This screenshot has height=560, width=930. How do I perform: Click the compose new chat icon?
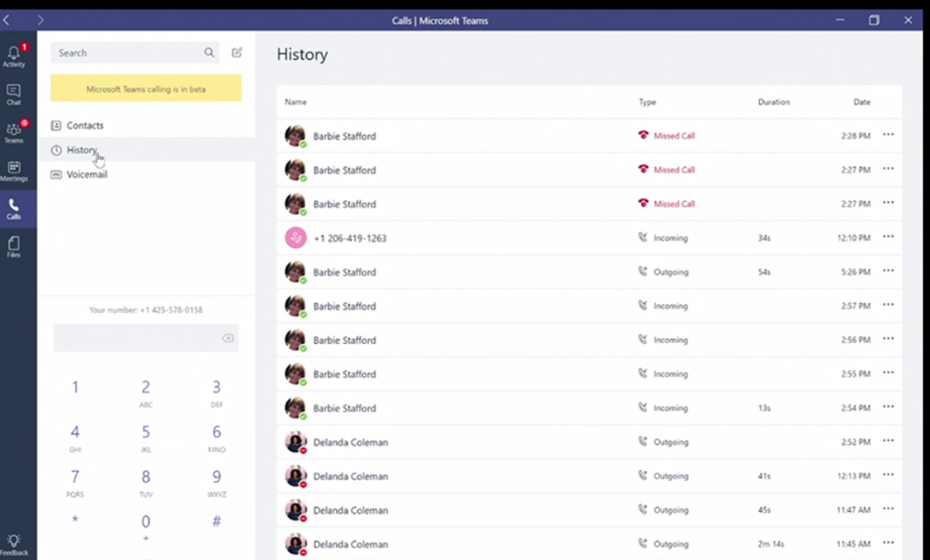tap(237, 53)
